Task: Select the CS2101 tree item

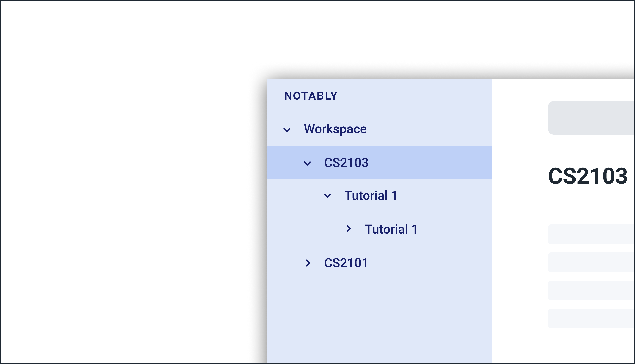Action: coord(346,262)
